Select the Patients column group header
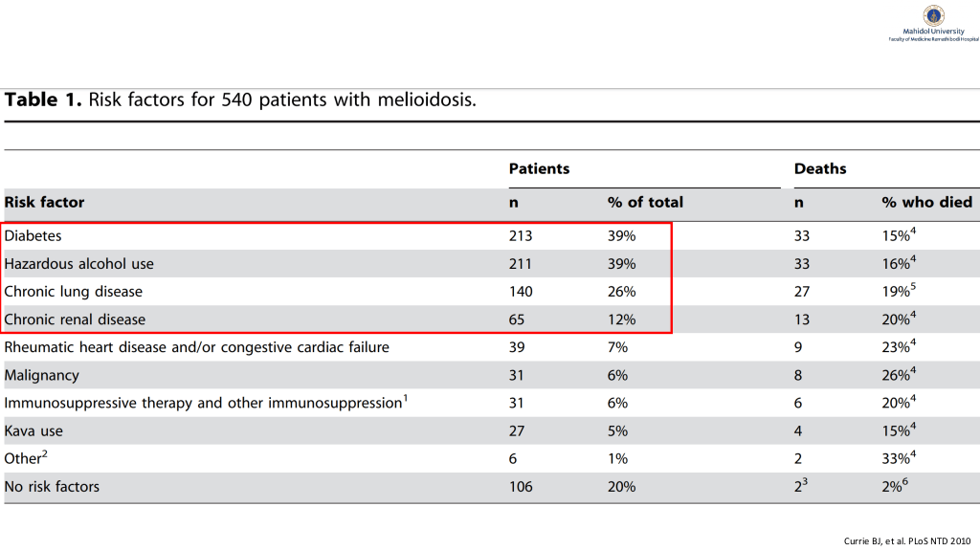The image size is (980, 551). pyautogui.click(x=539, y=168)
